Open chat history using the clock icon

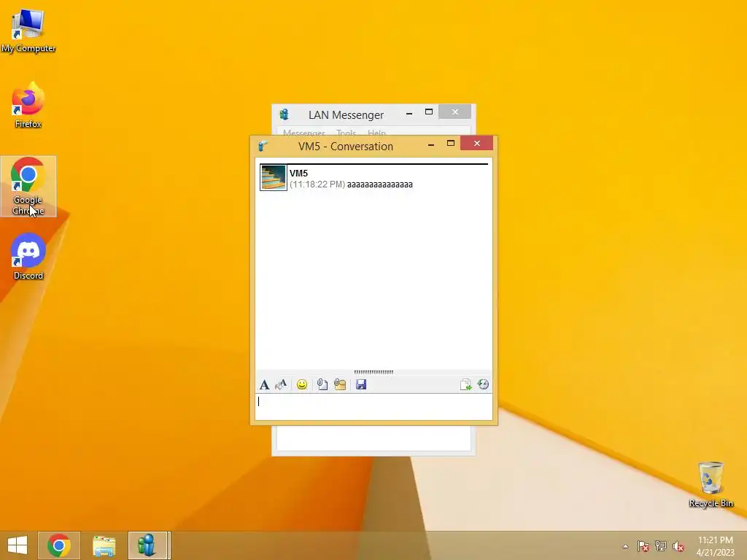coord(483,384)
